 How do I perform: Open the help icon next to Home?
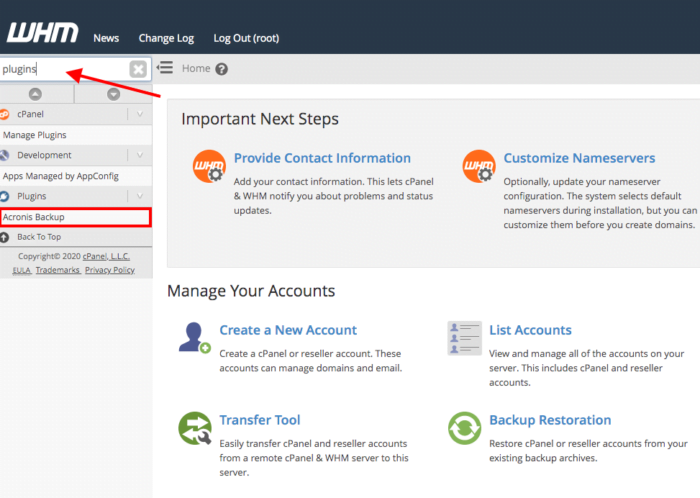pos(222,69)
